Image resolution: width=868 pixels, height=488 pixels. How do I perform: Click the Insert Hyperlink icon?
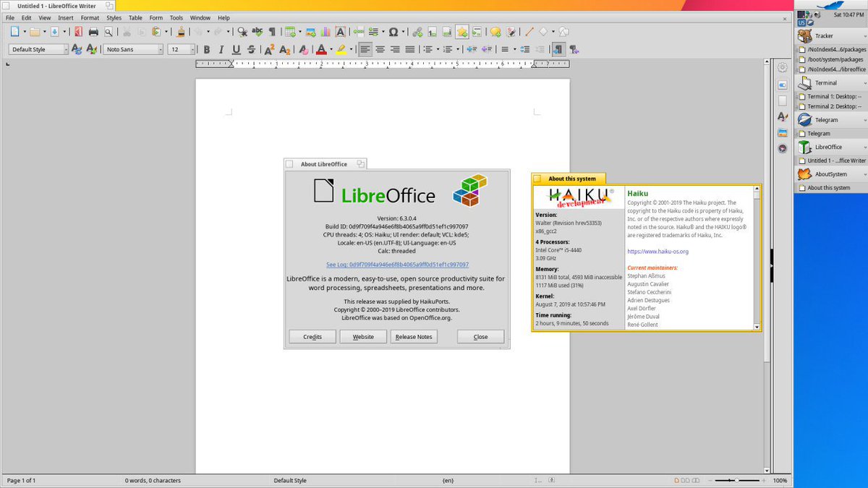pyautogui.click(x=417, y=32)
